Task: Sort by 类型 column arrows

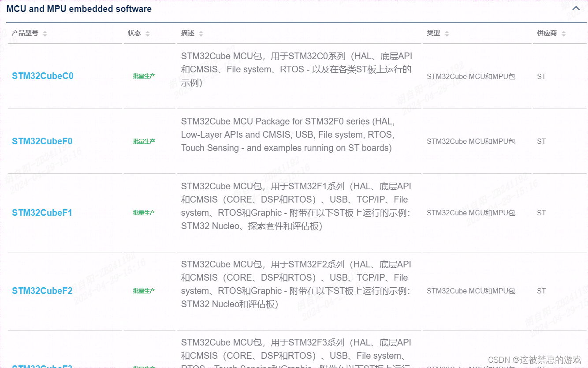Action: click(447, 34)
